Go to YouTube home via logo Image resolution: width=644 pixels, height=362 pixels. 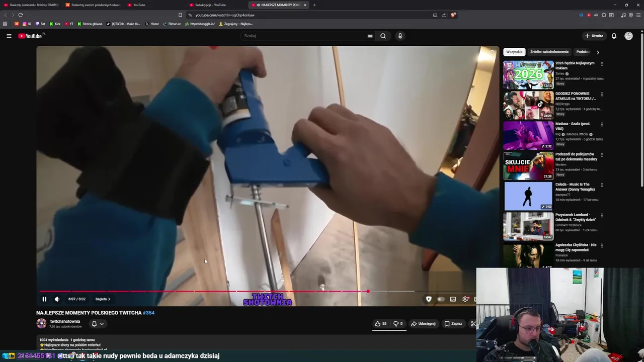point(30,36)
